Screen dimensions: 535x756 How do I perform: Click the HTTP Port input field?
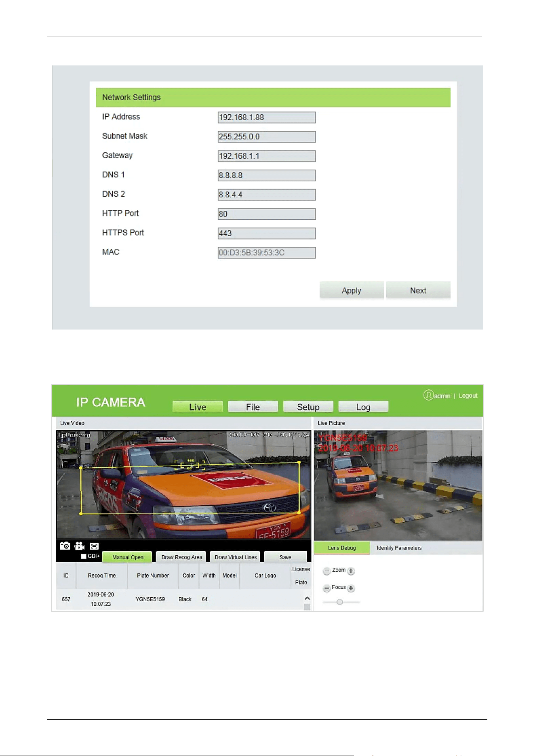[267, 214]
